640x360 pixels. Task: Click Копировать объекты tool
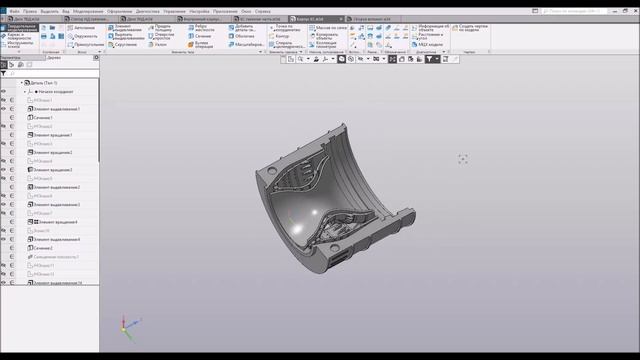(324, 36)
